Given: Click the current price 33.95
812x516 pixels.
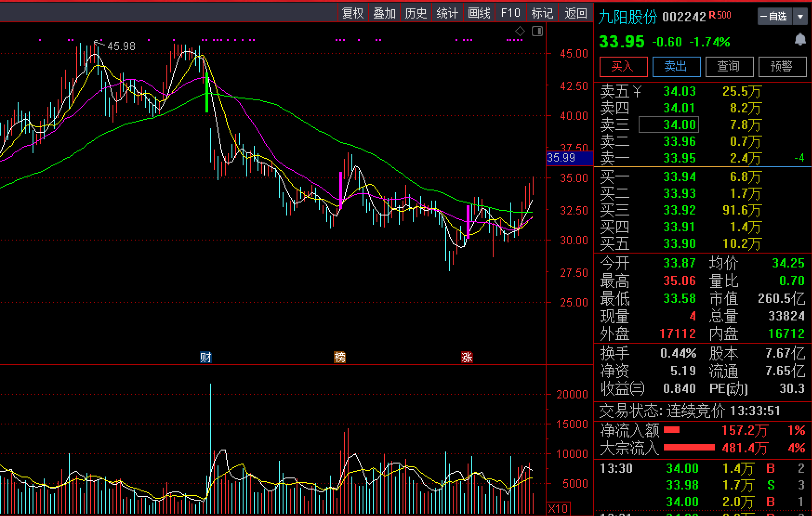Looking at the screenshot, I should [622, 42].
